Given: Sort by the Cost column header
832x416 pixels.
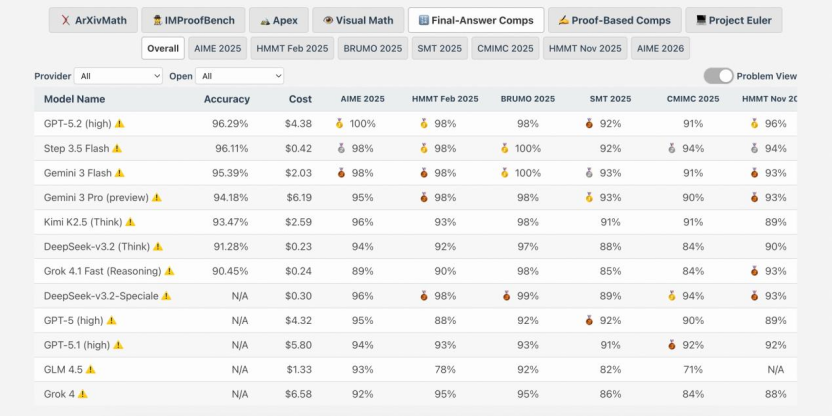Looking at the screenshot, I should [x=300, y=99].
